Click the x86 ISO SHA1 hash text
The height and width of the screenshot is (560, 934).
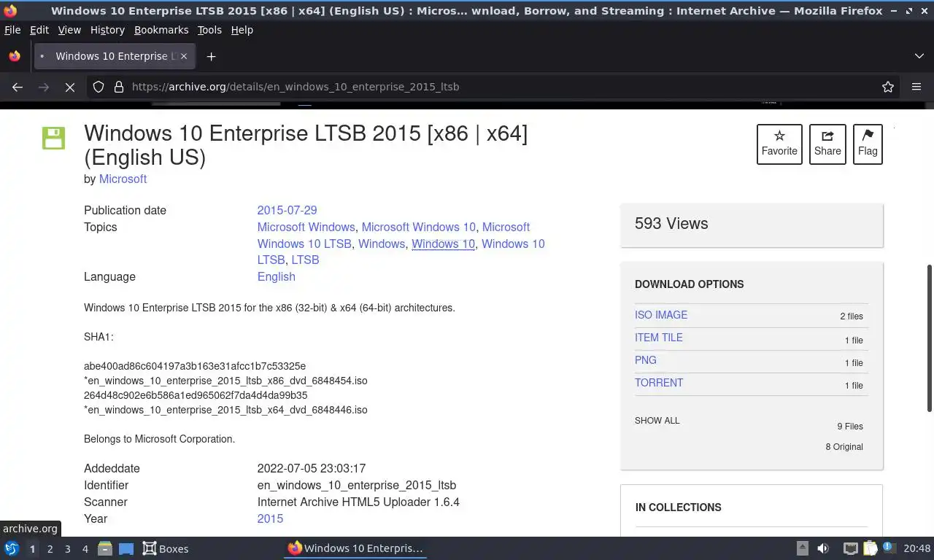point(195,366)
